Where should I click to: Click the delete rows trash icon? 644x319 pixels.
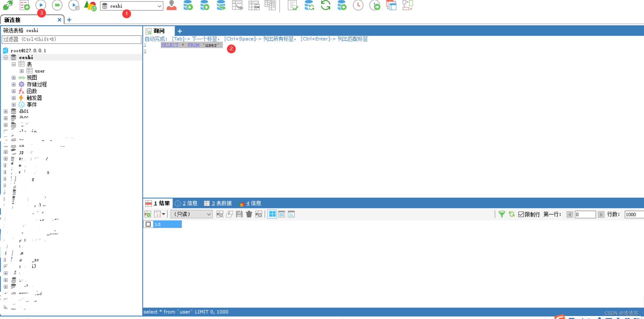pos(249,214)
